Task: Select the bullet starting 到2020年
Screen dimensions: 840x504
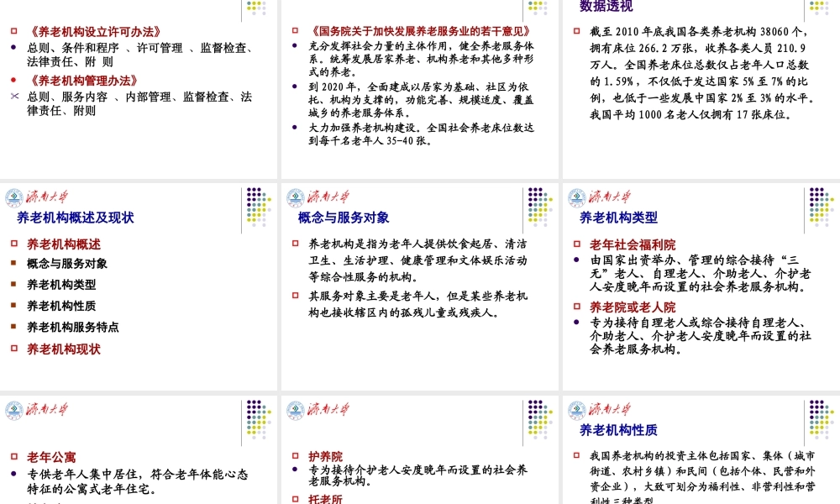Action: pos(421,100)
